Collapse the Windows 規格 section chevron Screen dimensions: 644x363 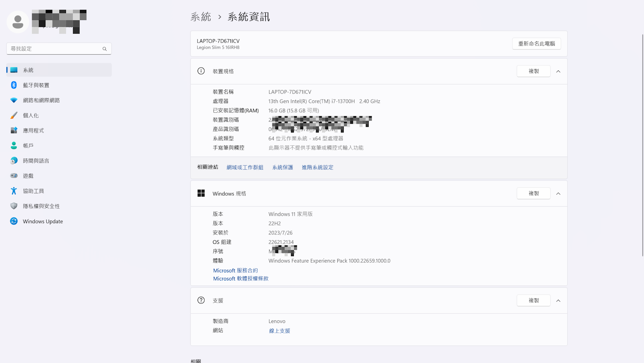pos(558,194)
